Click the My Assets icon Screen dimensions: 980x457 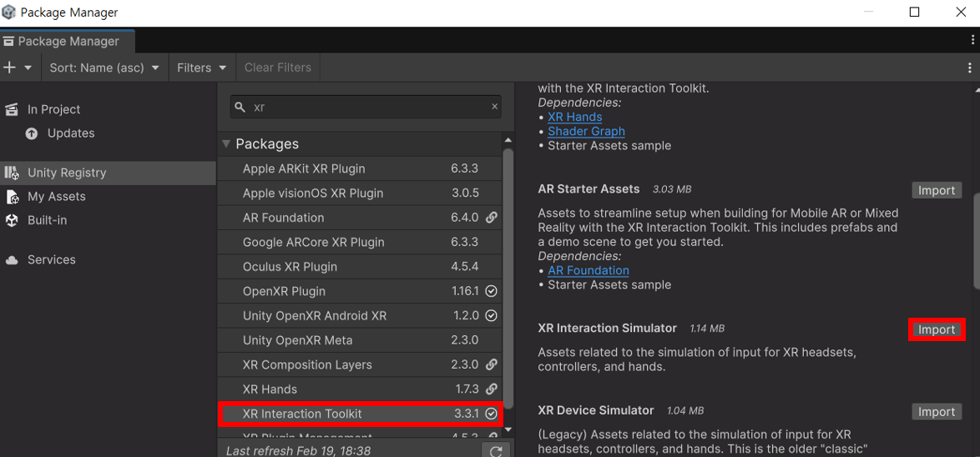pyautogui.click(x=12, y=197)
